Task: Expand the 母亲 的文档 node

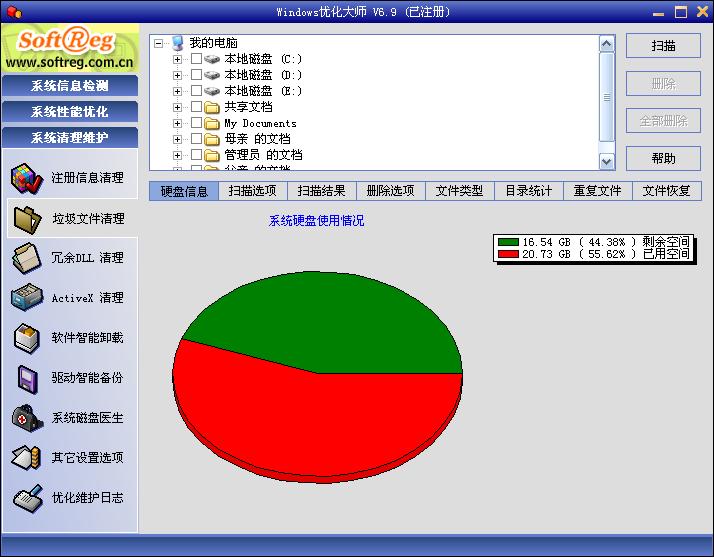Action: (x=178, y=139)
